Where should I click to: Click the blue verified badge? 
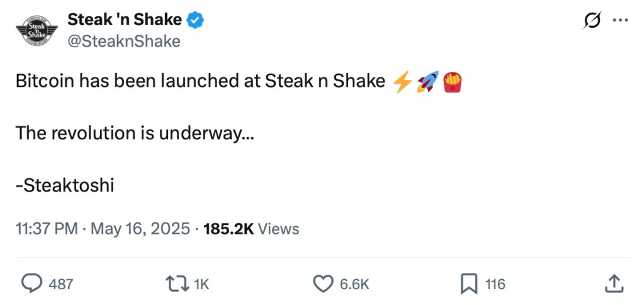click(x=196, y=20)
